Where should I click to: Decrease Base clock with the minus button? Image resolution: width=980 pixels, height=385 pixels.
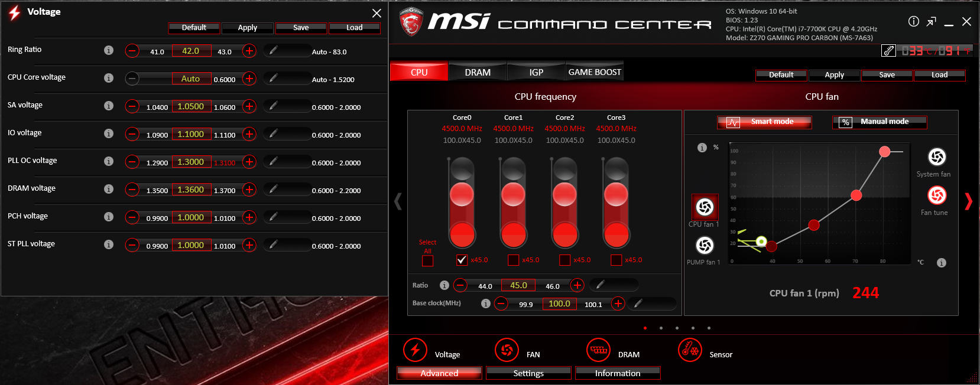pos(501,304)
